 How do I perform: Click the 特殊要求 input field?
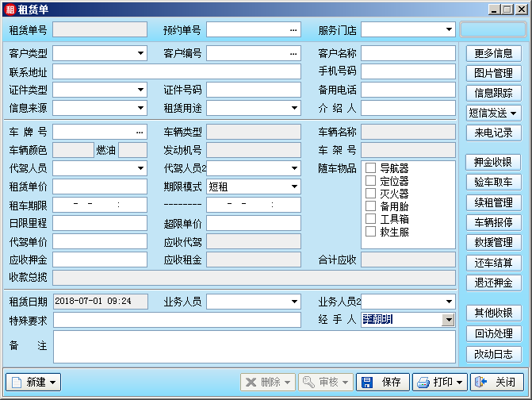pyautogui.click(x=177, y=320)
